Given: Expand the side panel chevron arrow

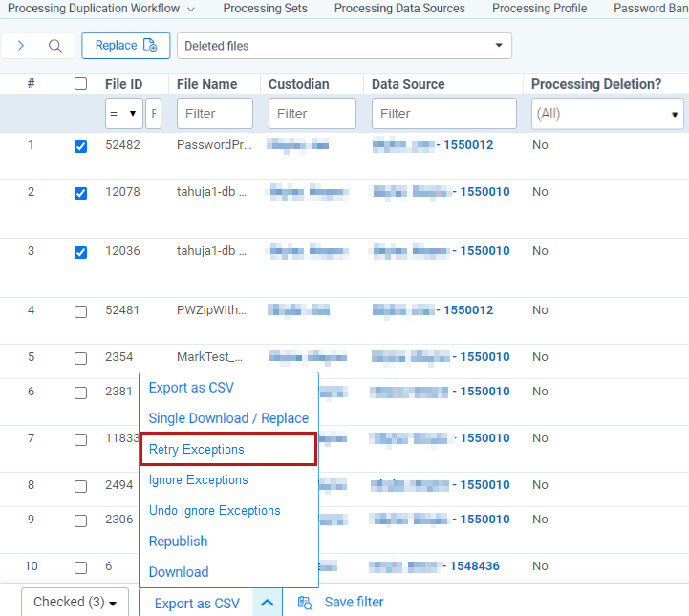Looking at the screenshot, I should point(21,46).
